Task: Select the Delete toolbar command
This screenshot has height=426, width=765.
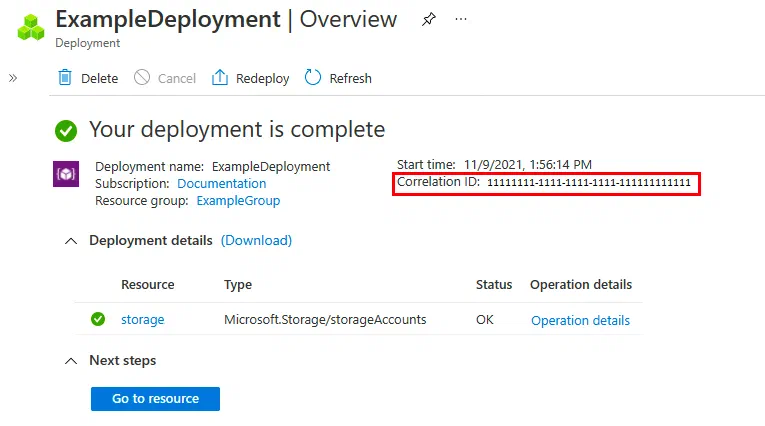Action: tap(88, 78)
